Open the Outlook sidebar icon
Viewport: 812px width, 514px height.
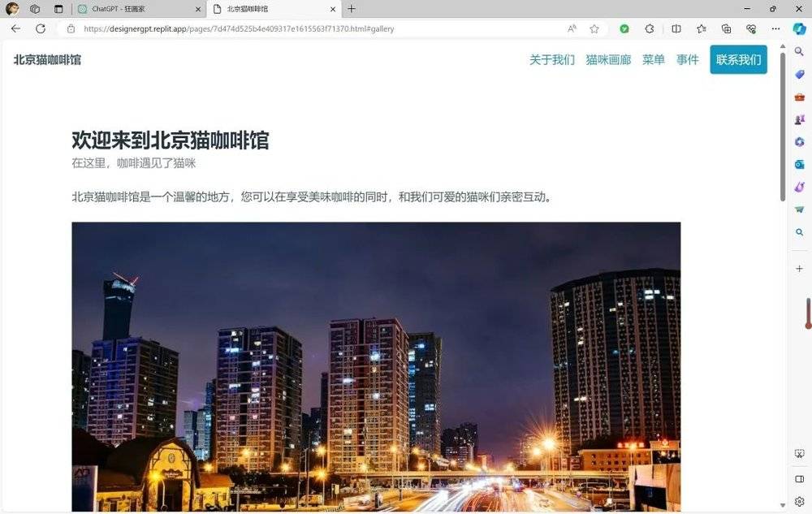[x=800, y=165]
